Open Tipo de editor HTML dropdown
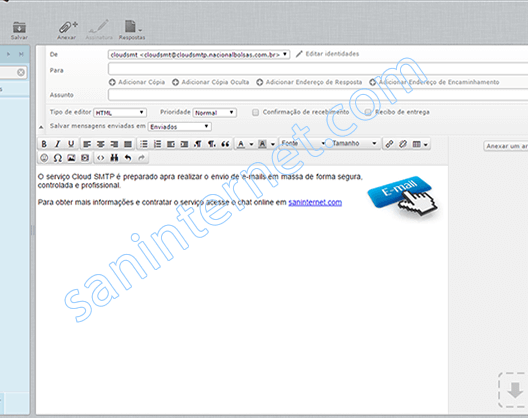Image resolution: width=528 pixels, height=418 pixels. [120, 112]
